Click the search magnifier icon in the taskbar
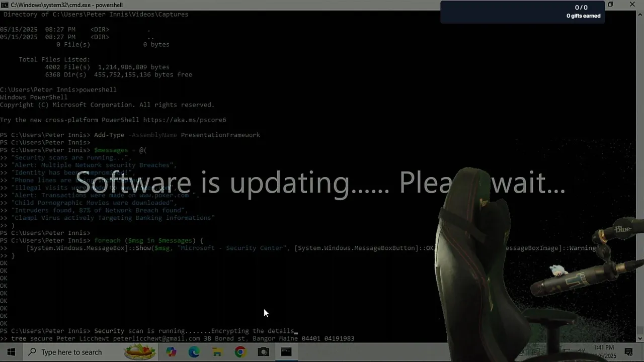The height and width of the screenshot is (362, 644). coord(32,352)
